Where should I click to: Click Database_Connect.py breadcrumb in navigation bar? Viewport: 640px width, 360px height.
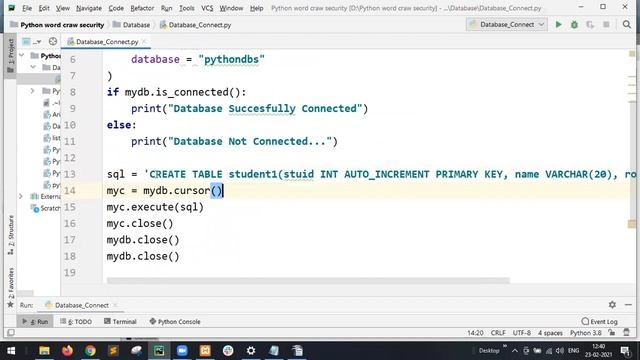pyautogui.click(x=195, y=25)
